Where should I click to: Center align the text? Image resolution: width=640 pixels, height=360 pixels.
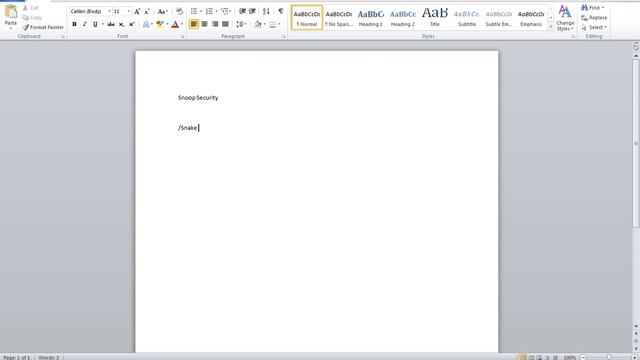(204, 24)
